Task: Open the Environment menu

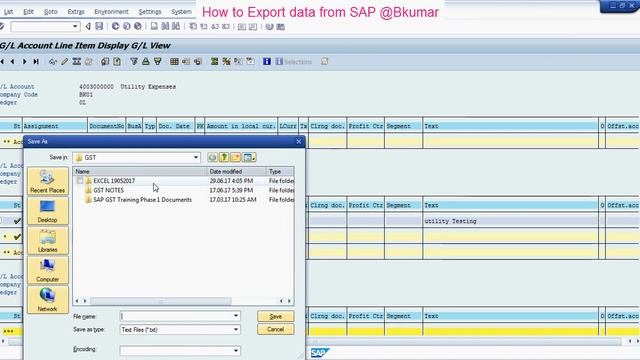Action: (x=111, y=12)
